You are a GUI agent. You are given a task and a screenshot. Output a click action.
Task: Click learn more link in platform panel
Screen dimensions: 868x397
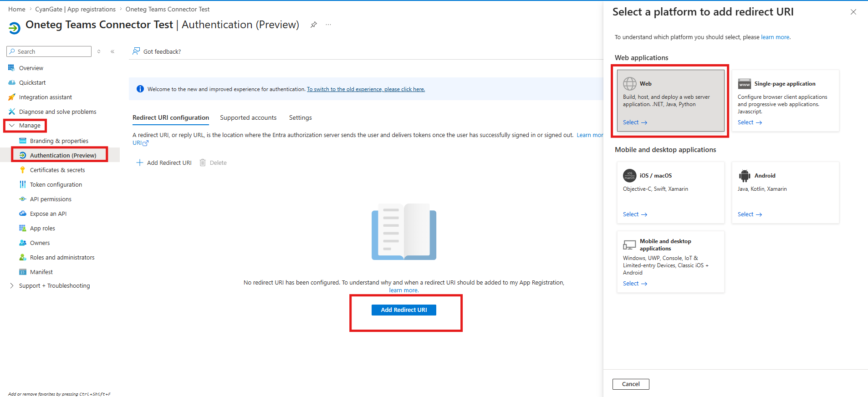click(x=775, y=37)
